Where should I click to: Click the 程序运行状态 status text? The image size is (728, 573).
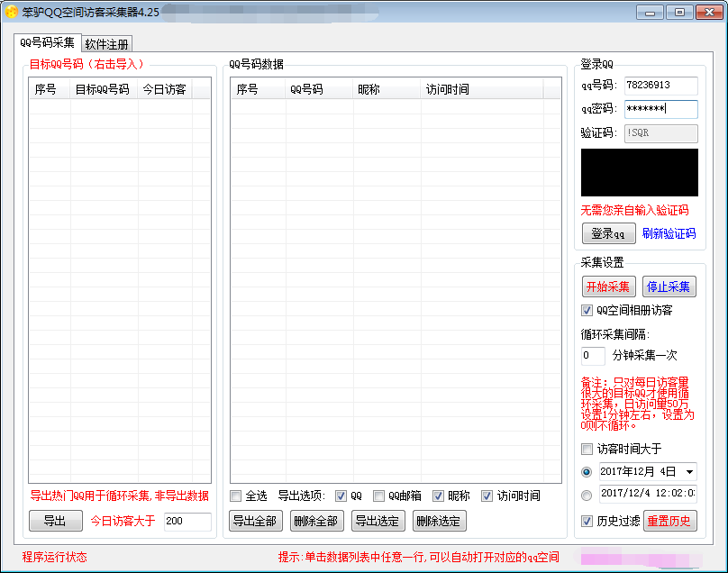[x=55, y=557]
